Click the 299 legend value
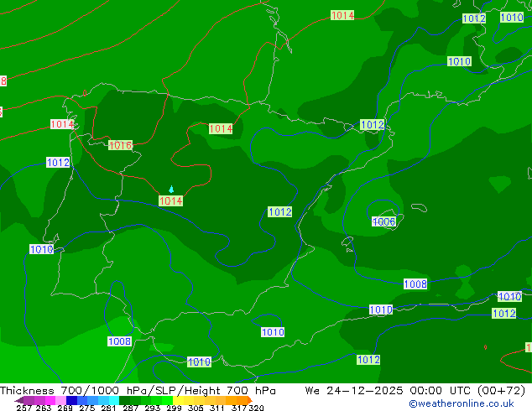 click(174, 408)
